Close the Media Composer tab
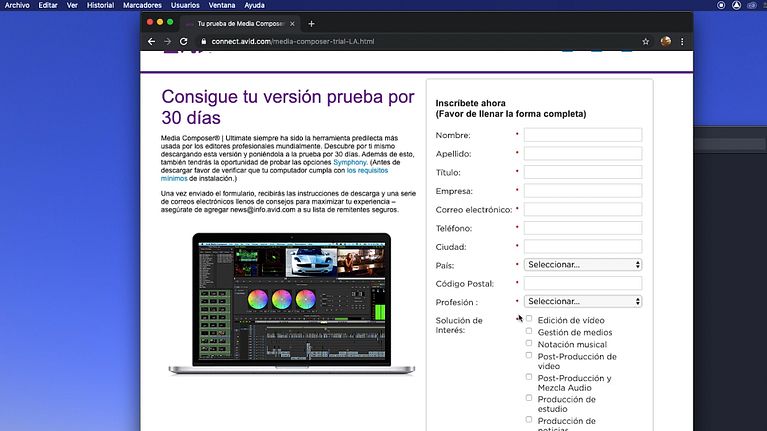This screenshot has height=431, width=767. pyautogui.click(x=292, y=23)
